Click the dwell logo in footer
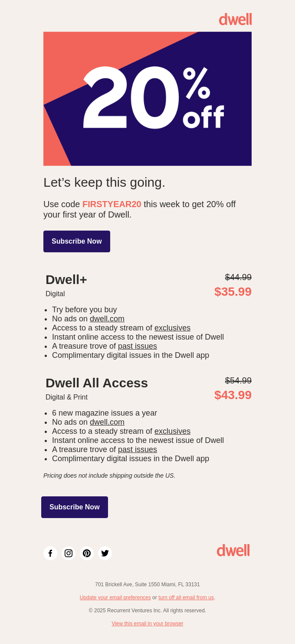Screen dimensions: 295x644 click(x=233, y=550)
